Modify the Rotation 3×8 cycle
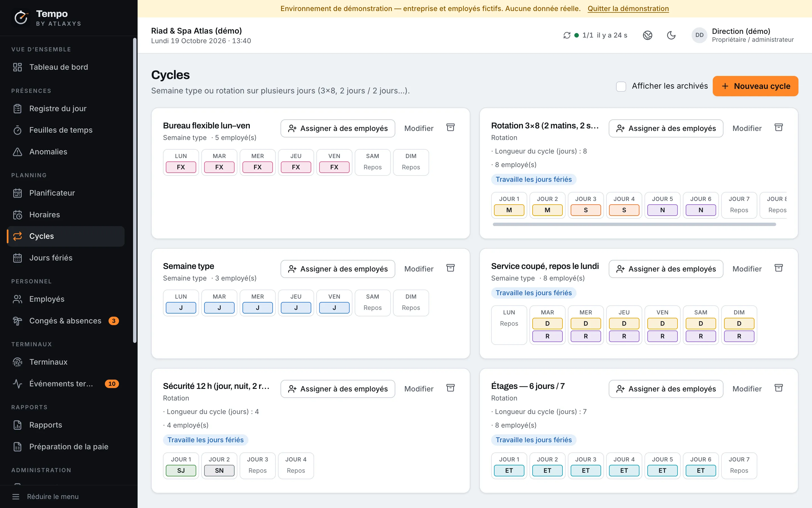Viewport: 812px width, 508px height. (x=747, y=128)
